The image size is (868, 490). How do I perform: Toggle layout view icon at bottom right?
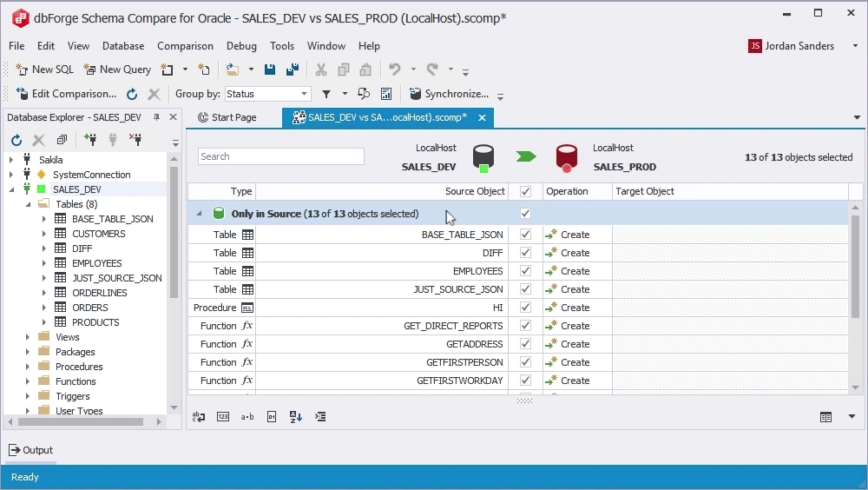tap(825, 417)
